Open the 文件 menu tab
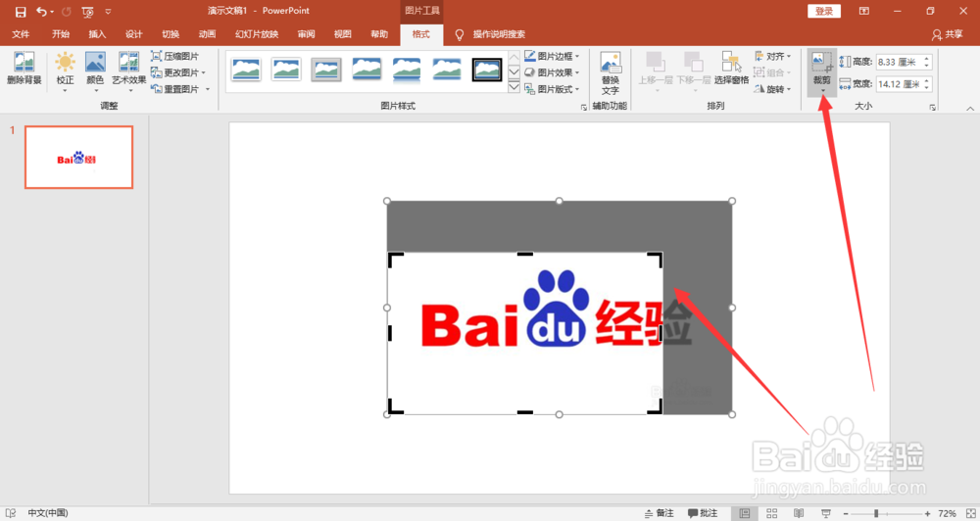The width and height of the screenshot is (980, 521). (22, 34)
